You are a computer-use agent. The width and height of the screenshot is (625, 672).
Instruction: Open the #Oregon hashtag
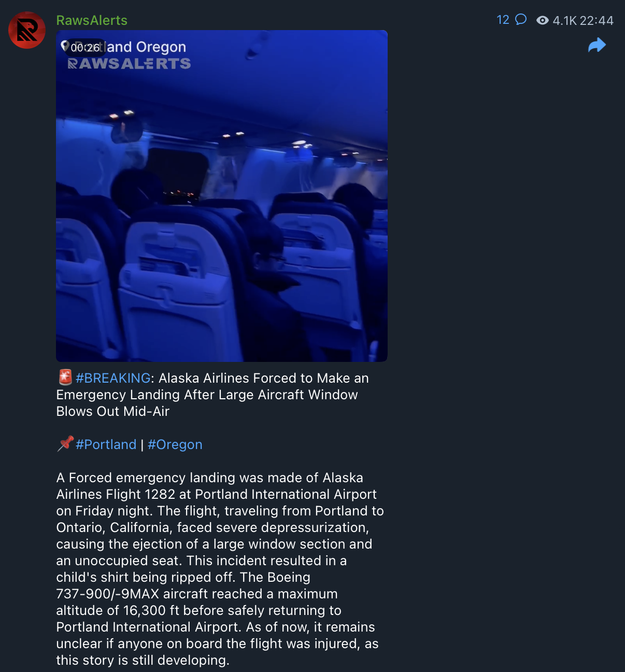click(x=175, y=444)
